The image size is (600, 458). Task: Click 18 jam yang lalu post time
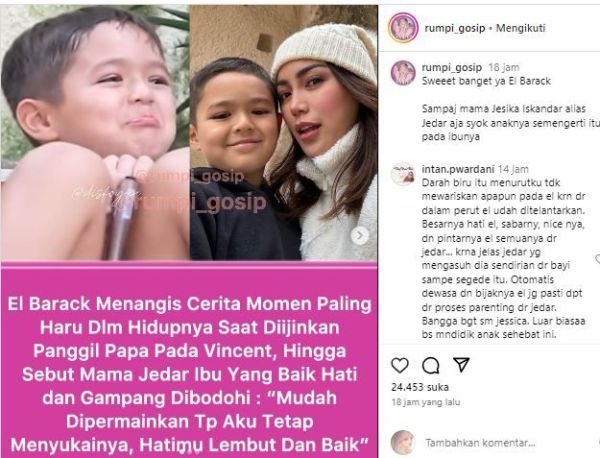click(x=426, y=403)
